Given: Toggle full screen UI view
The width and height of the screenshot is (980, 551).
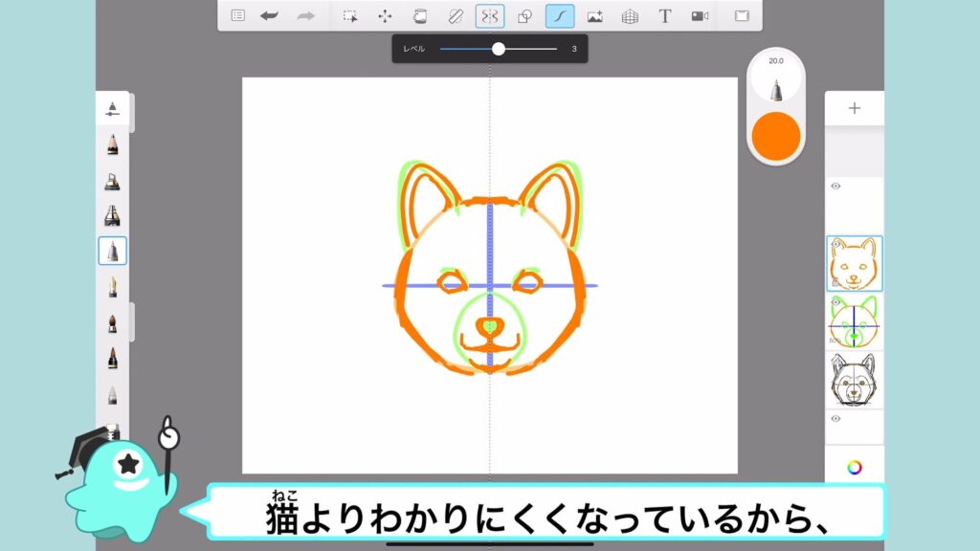Looking at the screenshot, I should coord(742,15).
